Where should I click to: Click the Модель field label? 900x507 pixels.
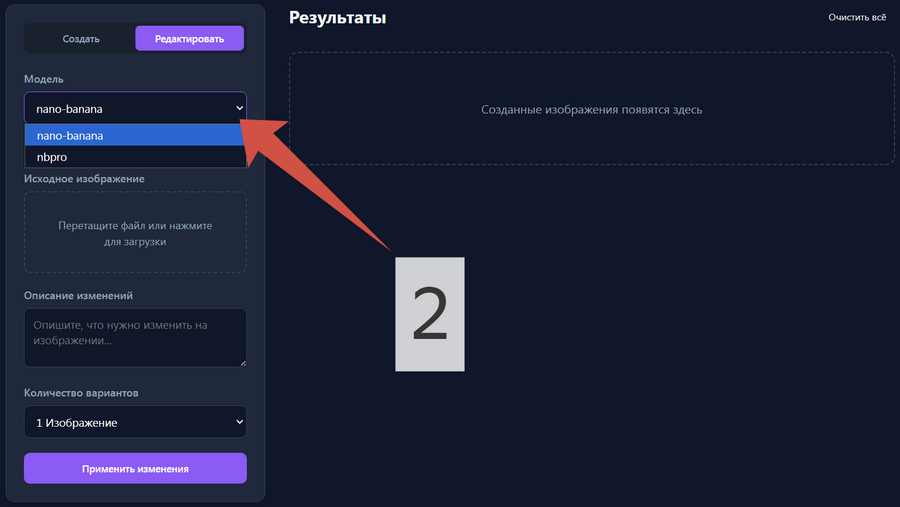click(x=44, y=78)
